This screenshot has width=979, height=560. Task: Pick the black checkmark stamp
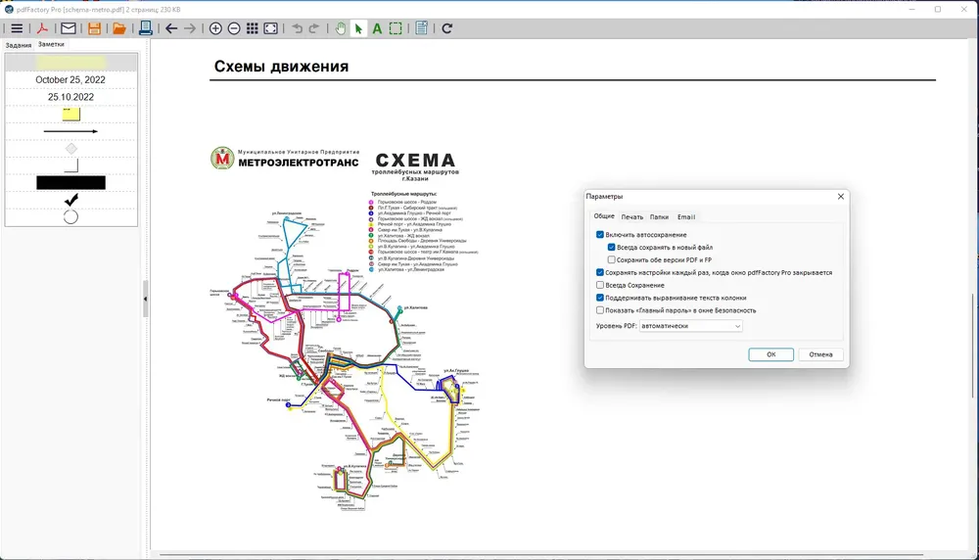click(71, 200)
